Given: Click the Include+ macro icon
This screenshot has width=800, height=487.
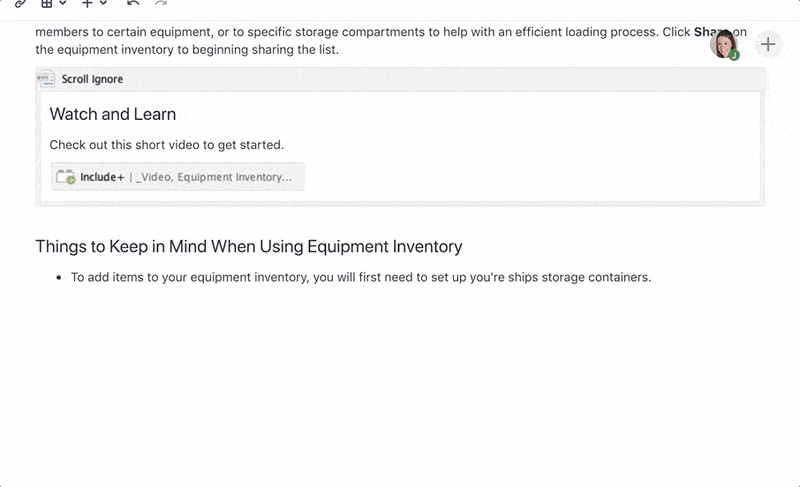Looking at the screenshot, I should pyautogui.click(x=66, y=177).
